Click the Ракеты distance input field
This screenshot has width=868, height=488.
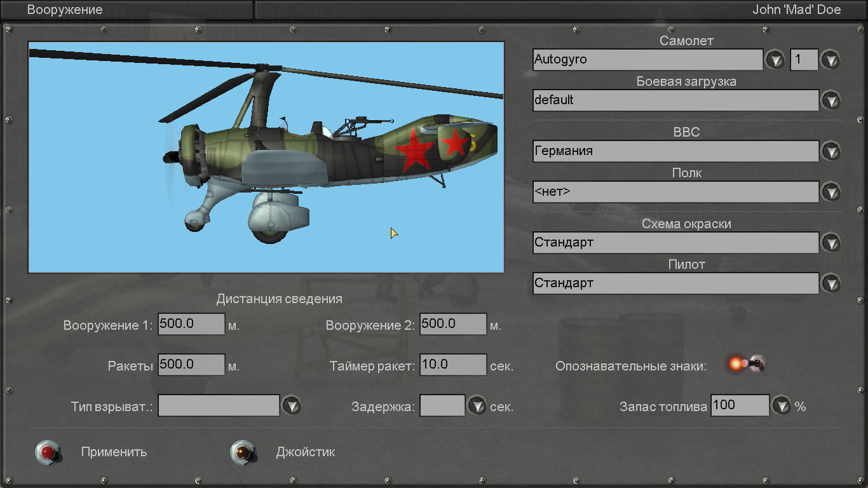point(191,365)
